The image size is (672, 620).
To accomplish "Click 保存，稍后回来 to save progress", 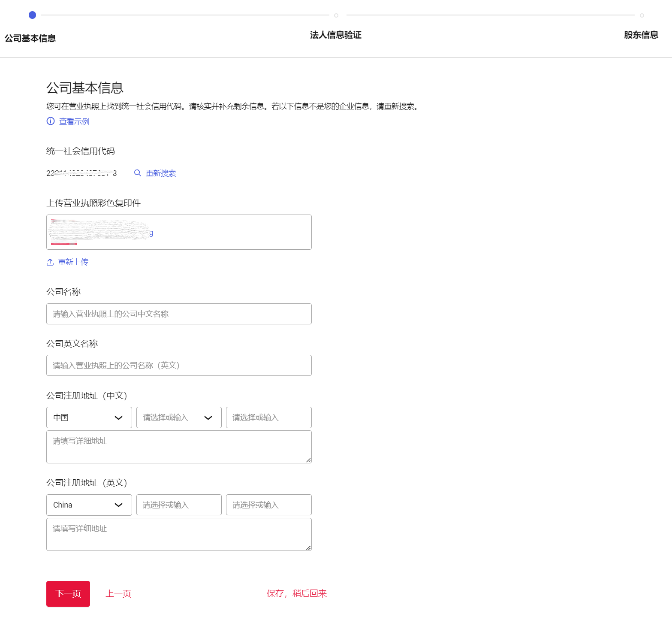I will point(296,594).
